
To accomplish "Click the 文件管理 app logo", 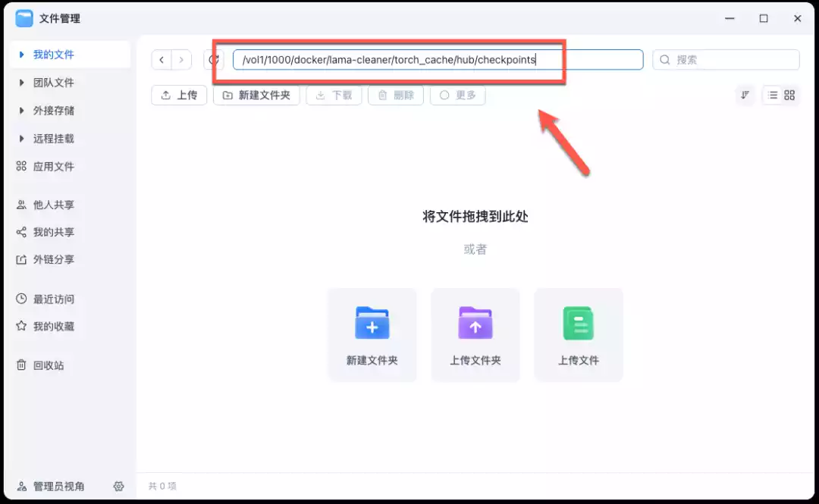I will click(x=25, y=17).
